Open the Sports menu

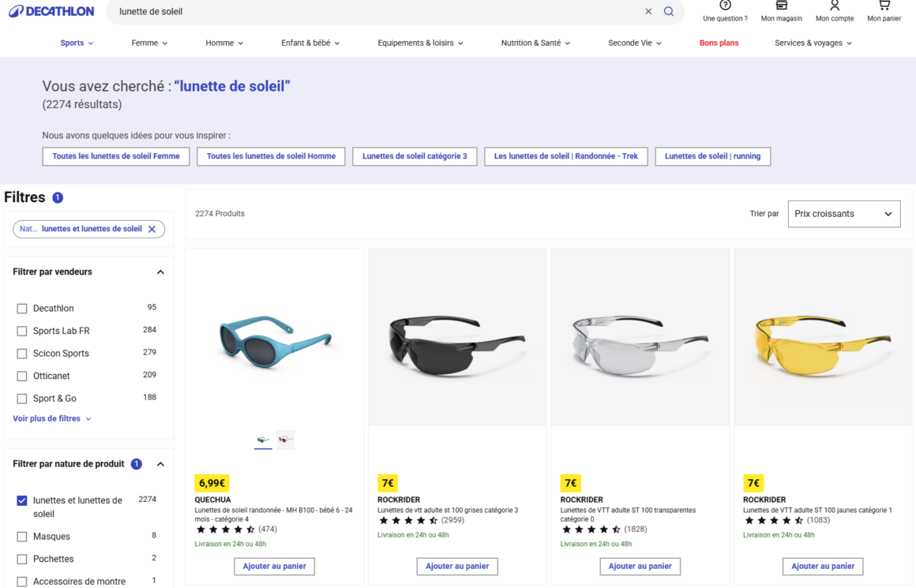[x=77, y=43]
